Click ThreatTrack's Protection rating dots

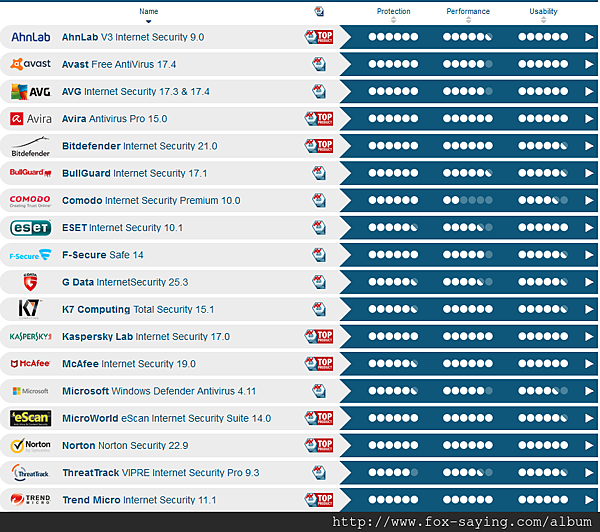point(393,473)
